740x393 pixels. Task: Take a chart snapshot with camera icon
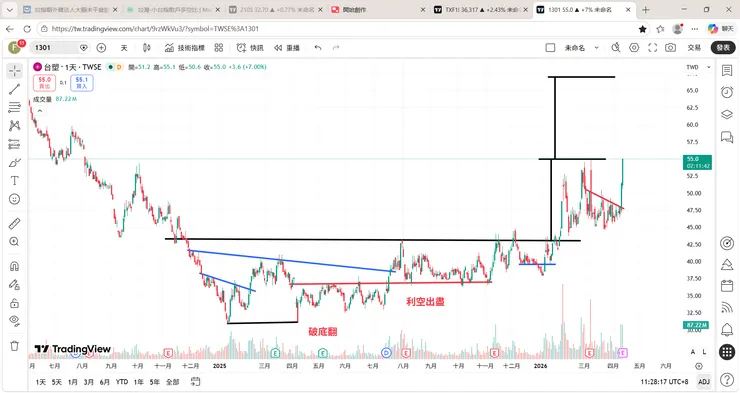(671, 48)
